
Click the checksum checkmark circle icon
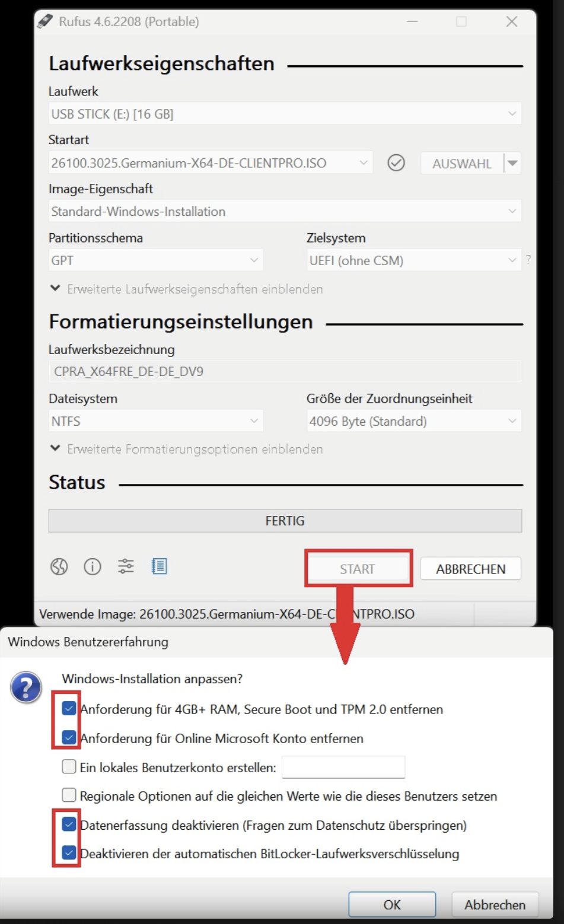[396, 163]
